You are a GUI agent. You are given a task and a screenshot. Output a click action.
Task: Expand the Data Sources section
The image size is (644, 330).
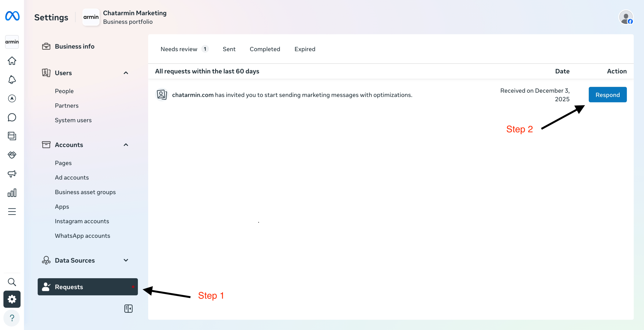coord(126,260)
